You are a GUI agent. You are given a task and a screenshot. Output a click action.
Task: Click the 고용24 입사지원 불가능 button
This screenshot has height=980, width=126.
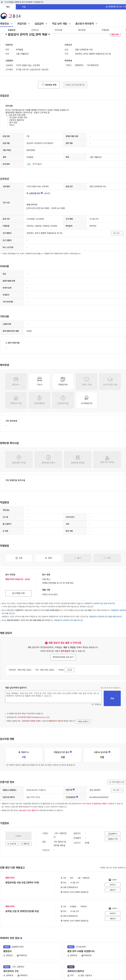pyautogui.click(x=75, y=85)
